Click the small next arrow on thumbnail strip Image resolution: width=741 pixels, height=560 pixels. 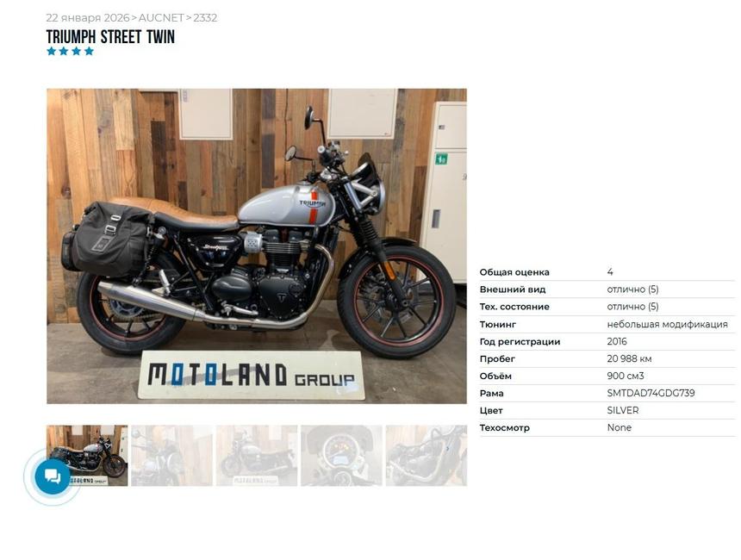[447, 449]
